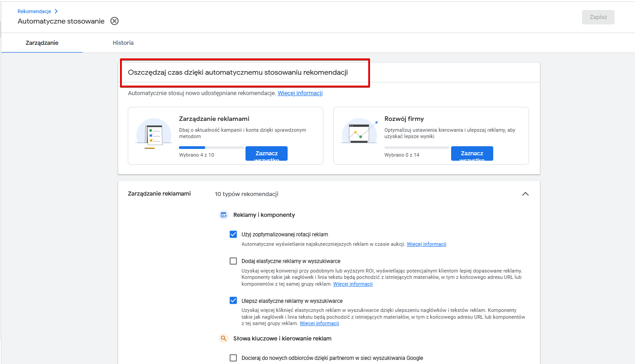Viewport: 635px width, 364px height.
Task: Click the chevron next to Rekomendacje breadcrumb
Action: coord(56,11)
